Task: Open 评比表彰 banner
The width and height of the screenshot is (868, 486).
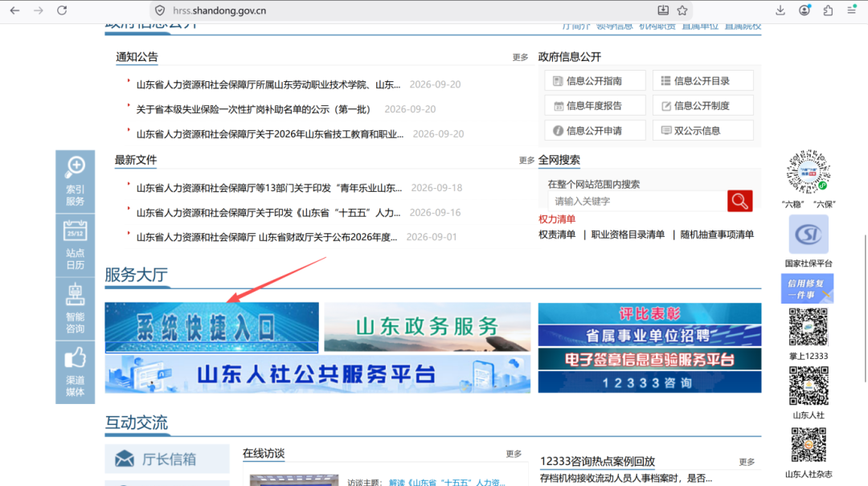Action: [x=649, y=314]
